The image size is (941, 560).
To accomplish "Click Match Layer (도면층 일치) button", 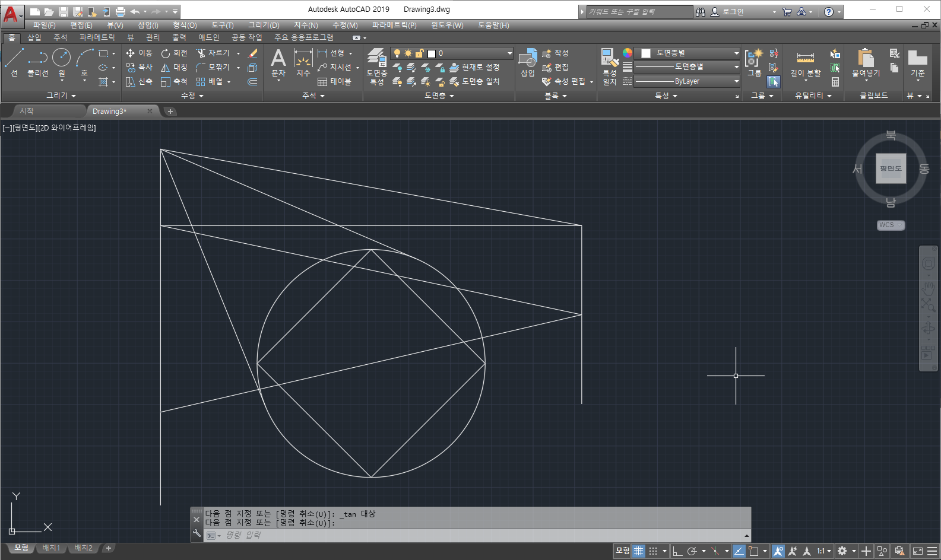I will tap(474, 81).
